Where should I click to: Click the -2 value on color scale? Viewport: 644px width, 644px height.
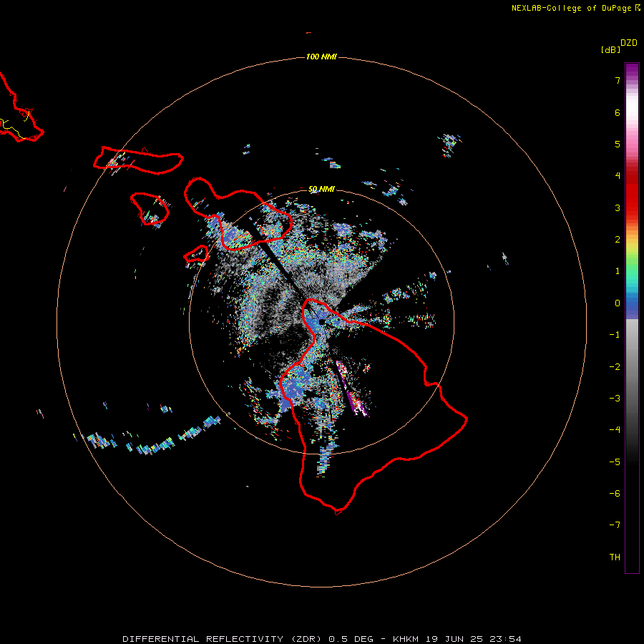615,367
